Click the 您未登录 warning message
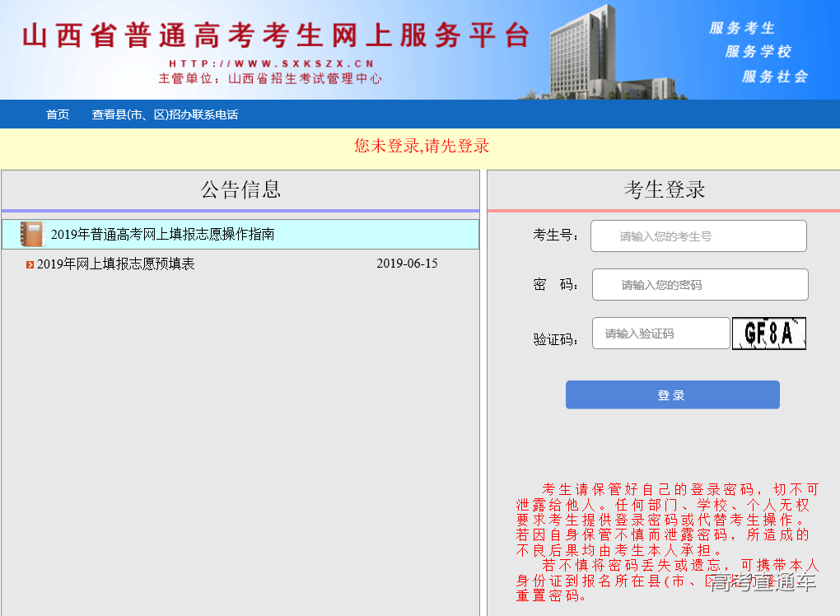 tap(420, 146)
